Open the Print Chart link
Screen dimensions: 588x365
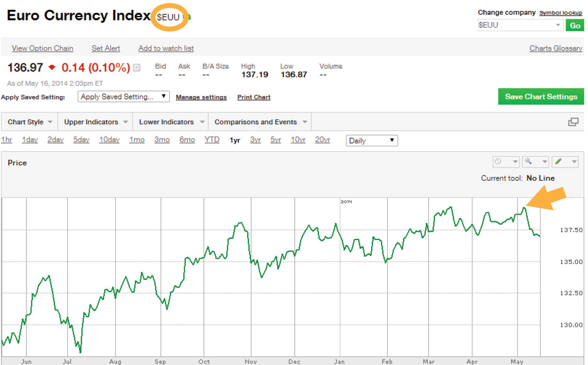coord(253,97)
